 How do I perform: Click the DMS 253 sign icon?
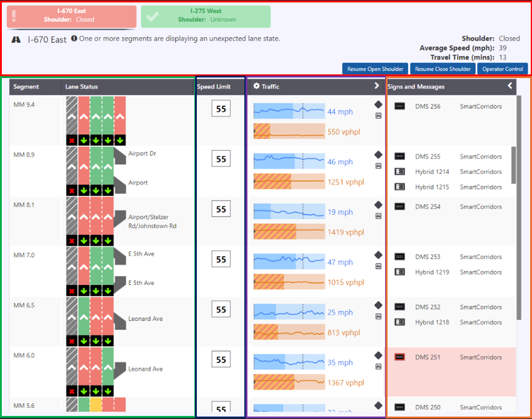coord(400,257)
